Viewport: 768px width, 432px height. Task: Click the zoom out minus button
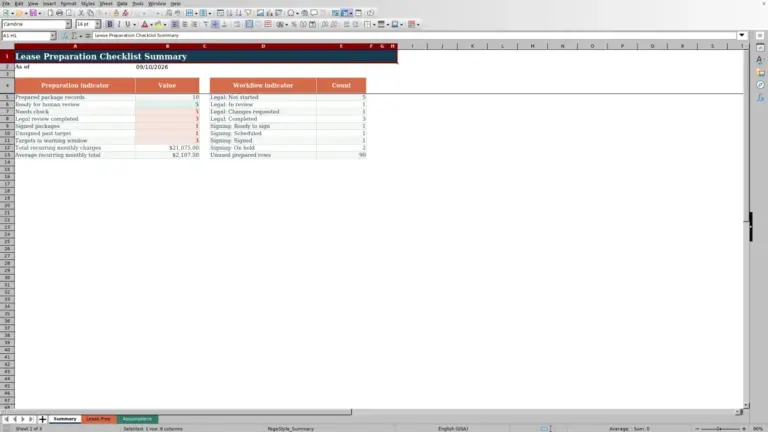click(696, 429)
